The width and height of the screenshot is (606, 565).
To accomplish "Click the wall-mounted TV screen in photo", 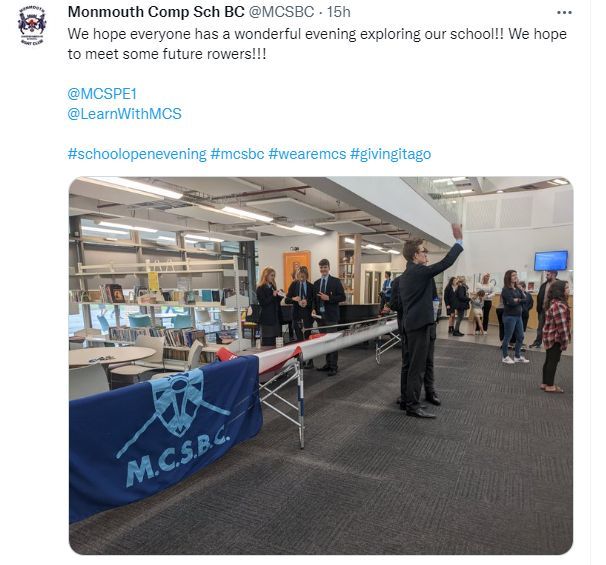I will pos(551,260).
